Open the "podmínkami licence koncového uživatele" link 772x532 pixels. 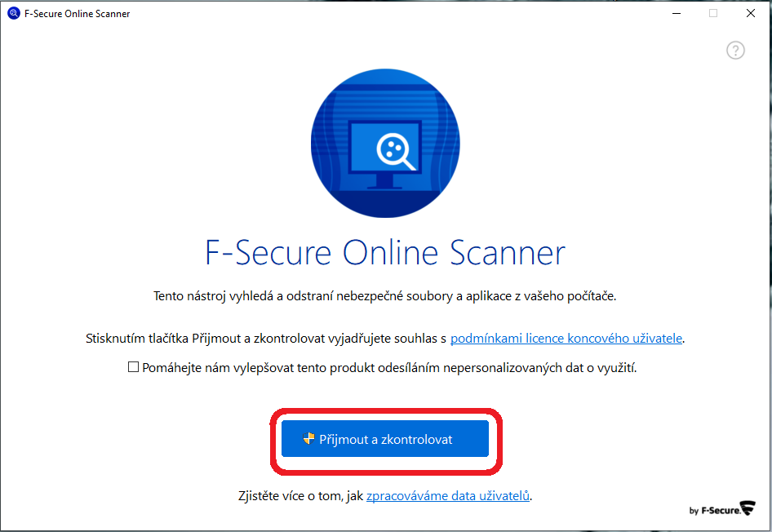pos(566,339)
